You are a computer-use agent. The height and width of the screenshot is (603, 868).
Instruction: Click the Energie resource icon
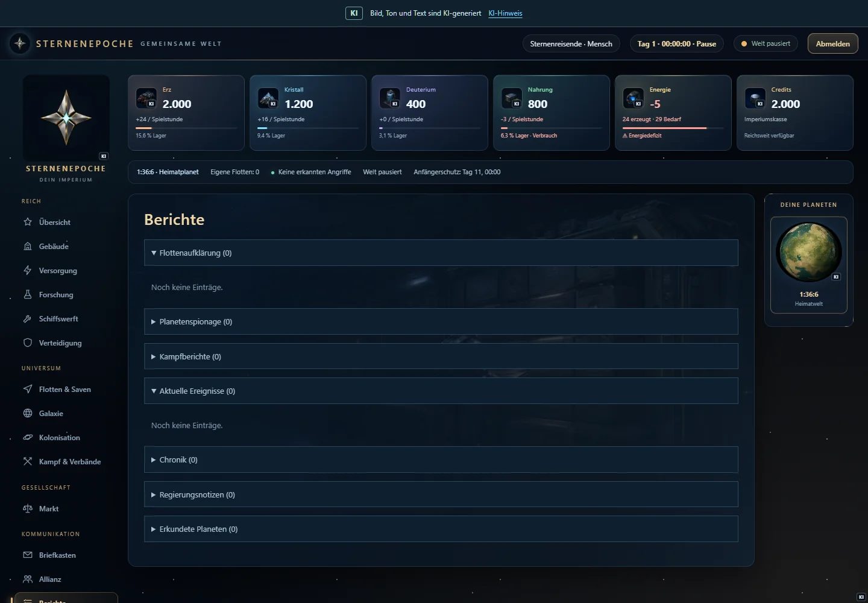click(x=634, y=98)
